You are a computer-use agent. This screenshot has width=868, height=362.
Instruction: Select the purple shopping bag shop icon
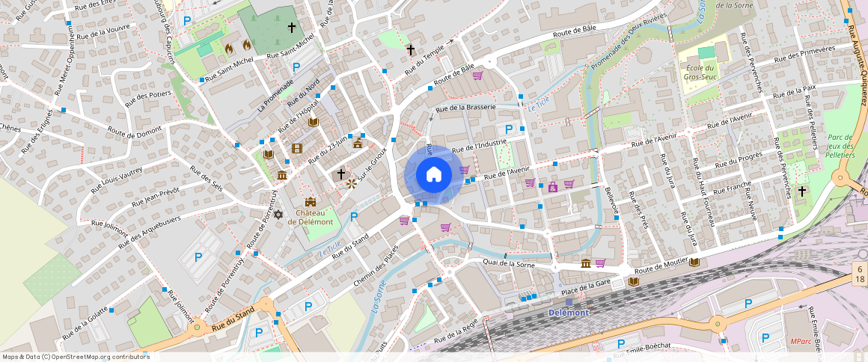pyautogui.click(x=553, y=186)
